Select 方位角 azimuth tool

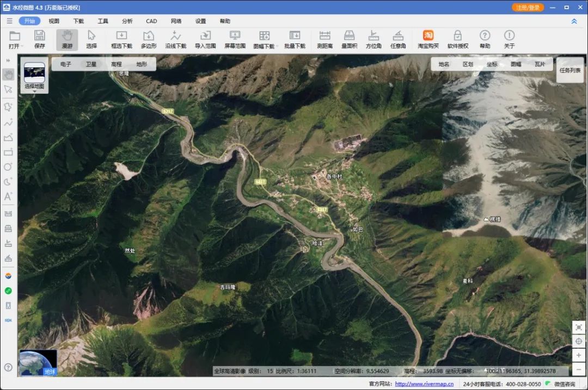(x=373, y=39)
